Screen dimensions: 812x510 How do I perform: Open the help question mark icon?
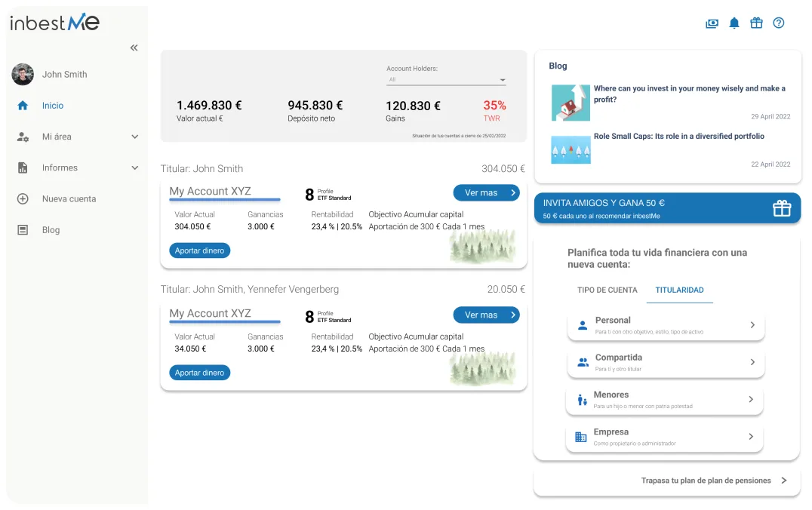[779, 23]
